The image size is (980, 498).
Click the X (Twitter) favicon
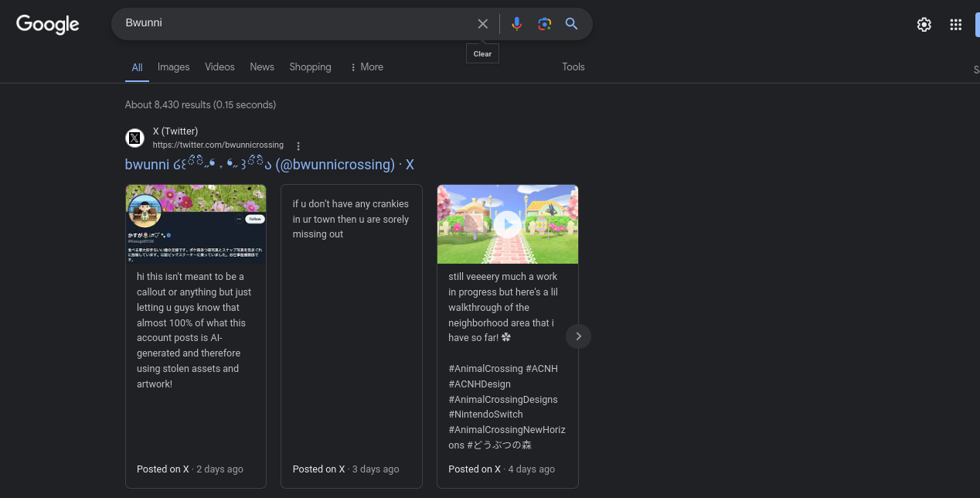(134, 138)
